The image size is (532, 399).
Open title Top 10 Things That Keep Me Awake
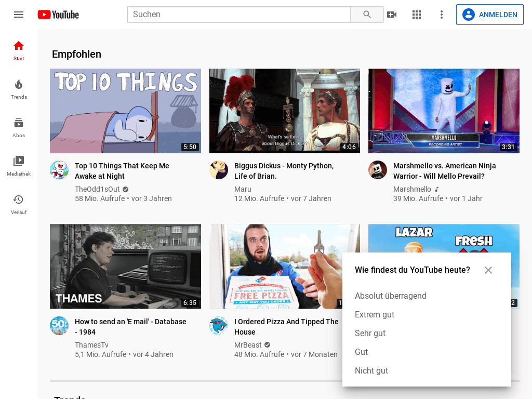[x=122, y=171]
